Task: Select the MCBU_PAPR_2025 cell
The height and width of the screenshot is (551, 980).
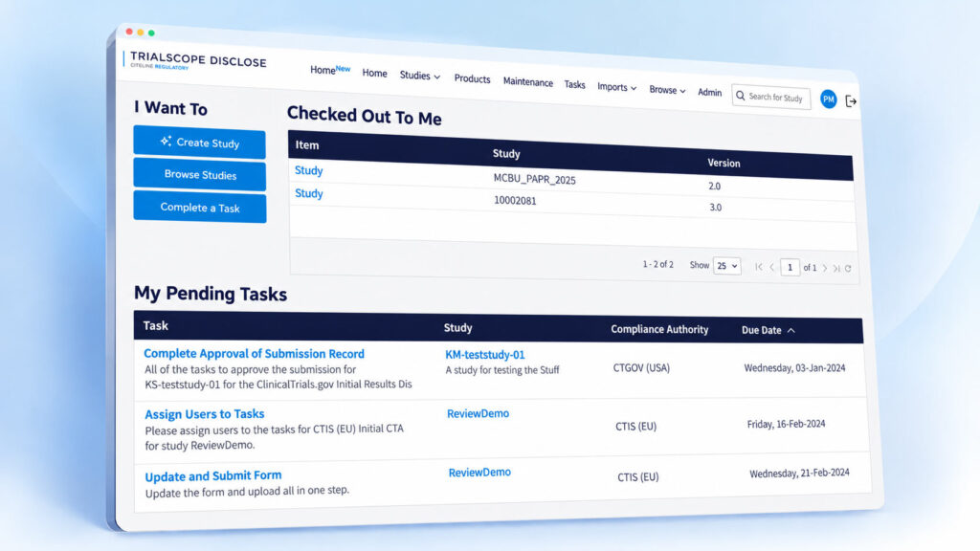Action: point(534,179)
